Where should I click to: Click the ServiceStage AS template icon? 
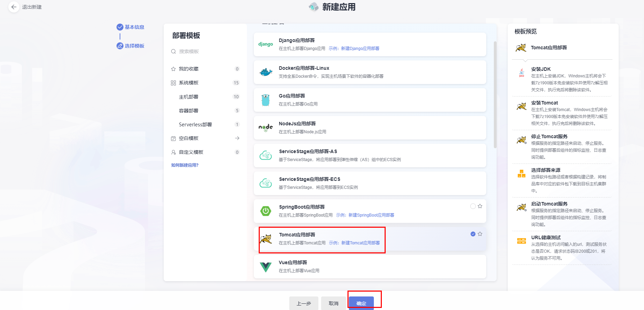(266, 156)
